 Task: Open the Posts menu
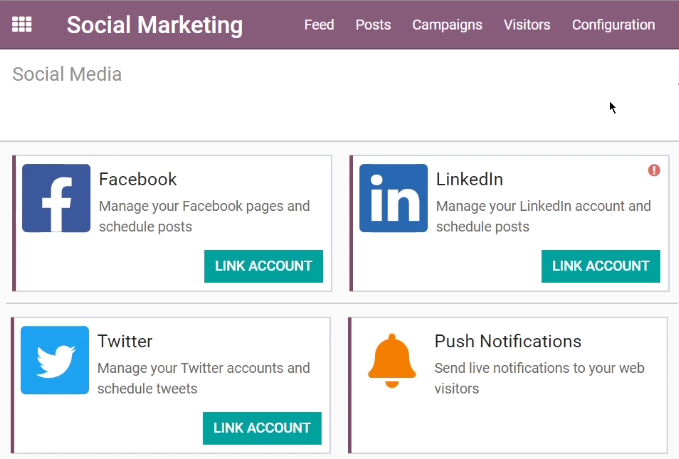click(373, 25)
